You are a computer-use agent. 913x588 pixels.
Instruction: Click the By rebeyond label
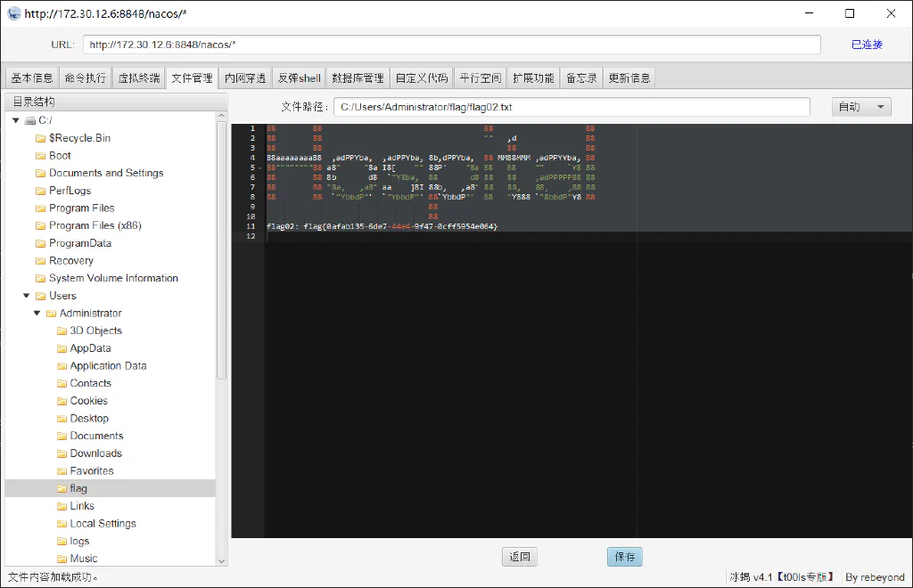pyautogui.click(x=876, y=577)
